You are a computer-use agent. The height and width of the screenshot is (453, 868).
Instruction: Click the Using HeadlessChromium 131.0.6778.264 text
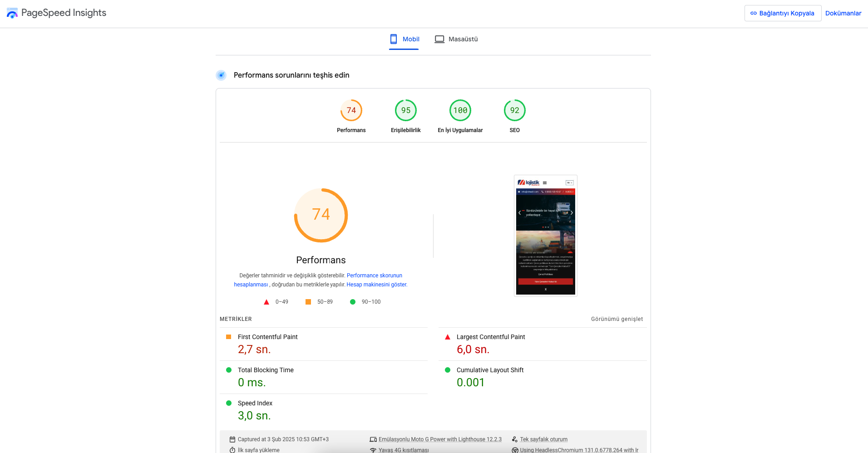pyautogui.click(x=579, y=450)
